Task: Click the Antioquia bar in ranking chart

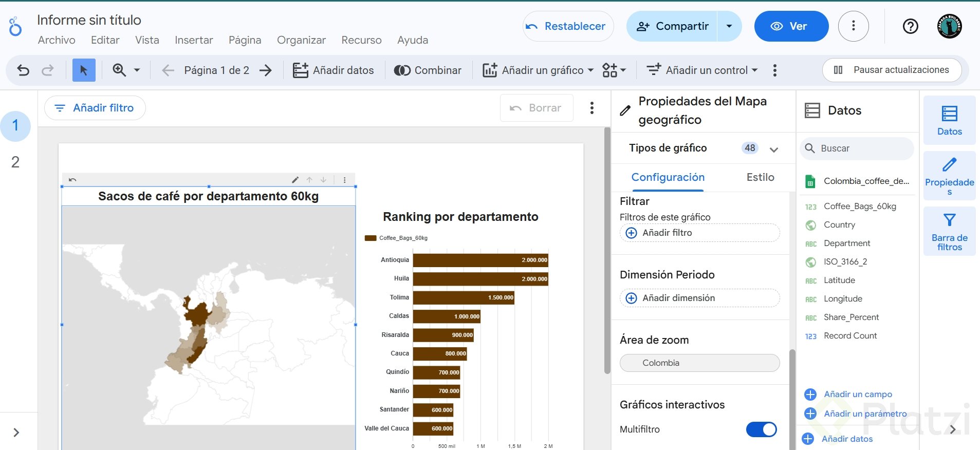Action: tap(480, 260)
